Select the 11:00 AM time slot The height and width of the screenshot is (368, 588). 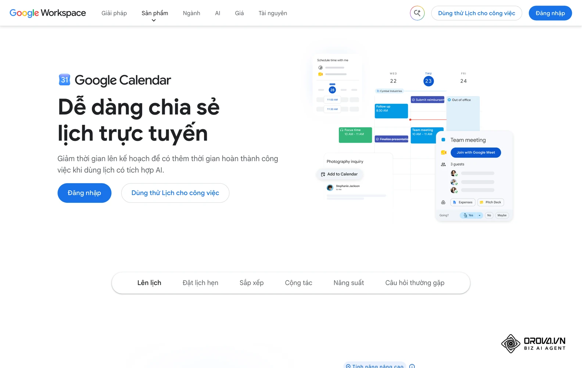point(332,100)
